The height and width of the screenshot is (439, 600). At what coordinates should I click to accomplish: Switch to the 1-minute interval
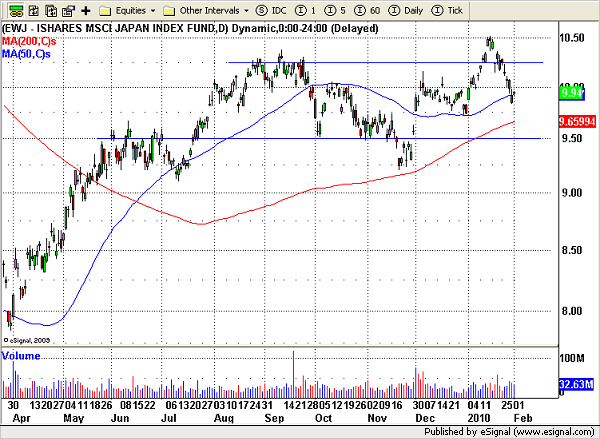coord(306,11)
